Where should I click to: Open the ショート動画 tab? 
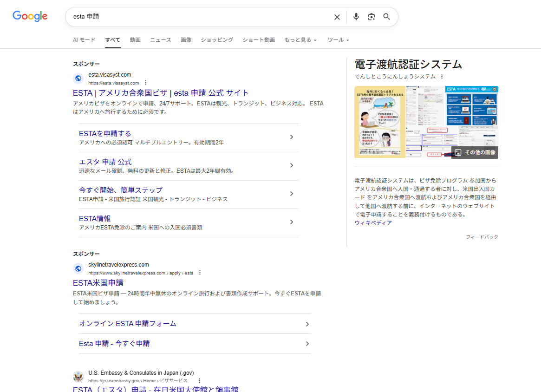coord(259,39)
